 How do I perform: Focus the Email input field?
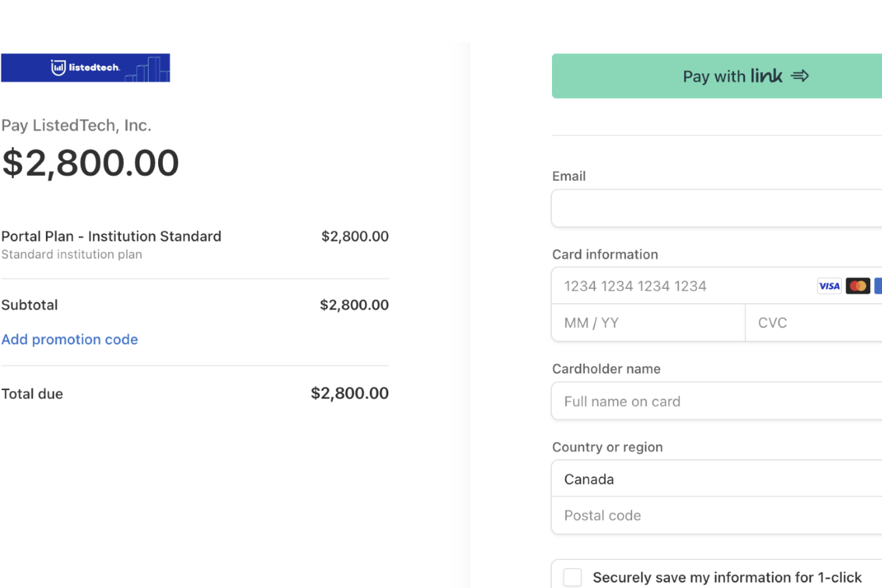tap(717, 208)
